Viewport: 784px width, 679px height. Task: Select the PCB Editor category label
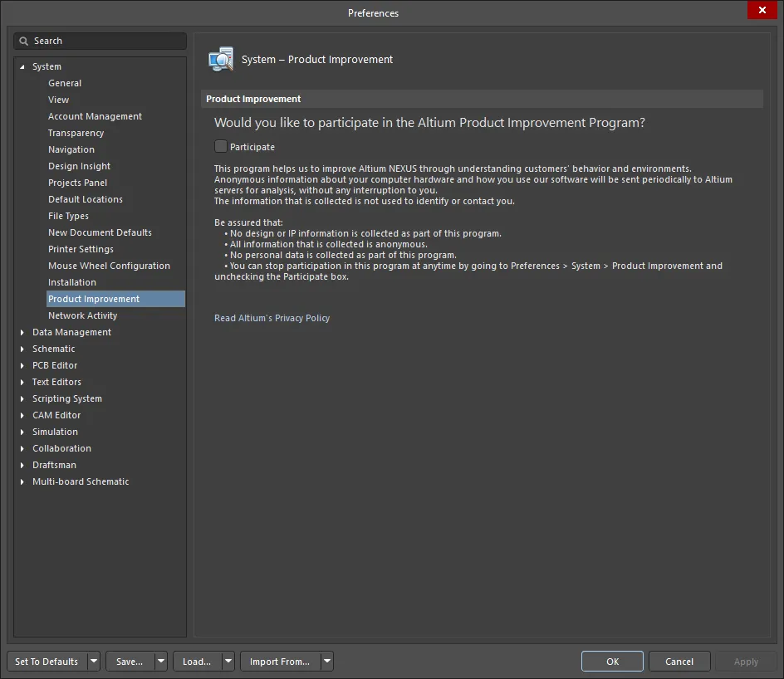(55, 365)
